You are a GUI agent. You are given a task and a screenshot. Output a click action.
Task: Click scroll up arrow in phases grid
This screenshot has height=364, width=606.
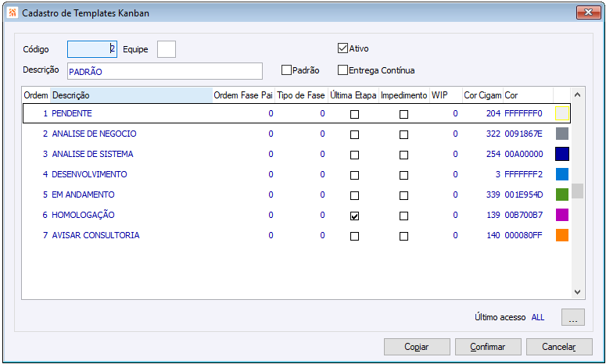[577, 95]
